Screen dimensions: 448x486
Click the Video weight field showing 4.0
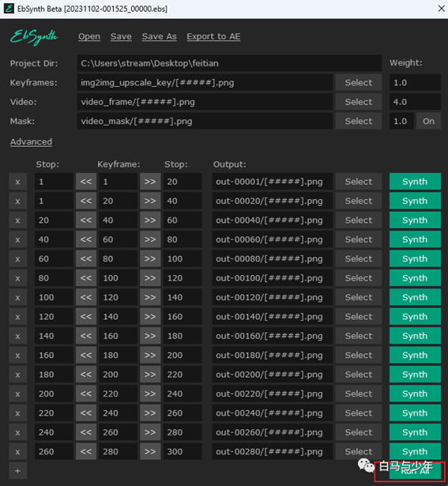[415, 102]
